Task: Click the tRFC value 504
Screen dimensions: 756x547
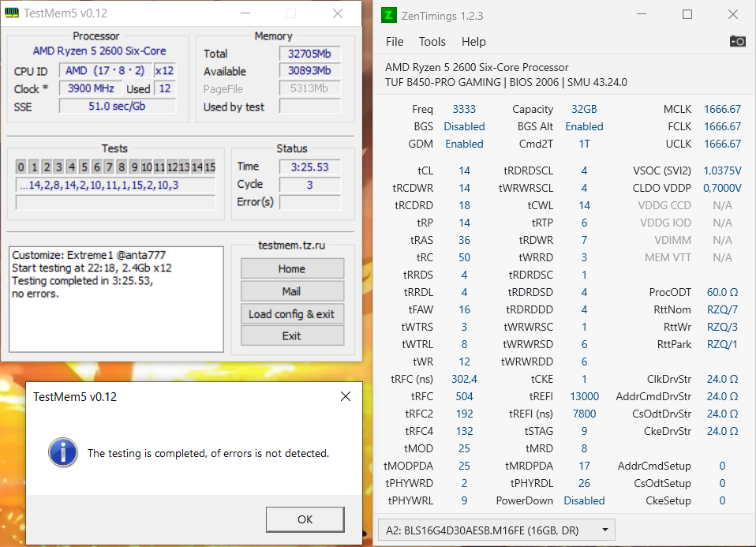Action: point(464,396)
